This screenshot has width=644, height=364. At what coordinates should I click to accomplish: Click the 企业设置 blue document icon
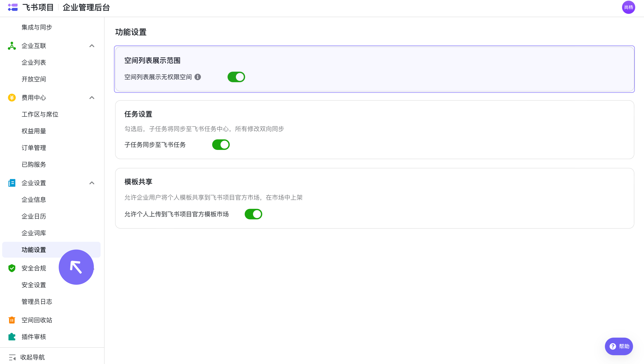[x=12, y=183]
